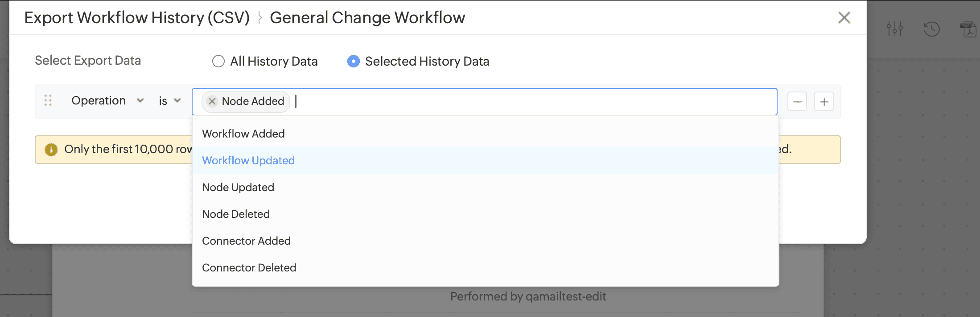980x317 pixels.
Task: Focus the operation value input field
Action: point(535,102)
